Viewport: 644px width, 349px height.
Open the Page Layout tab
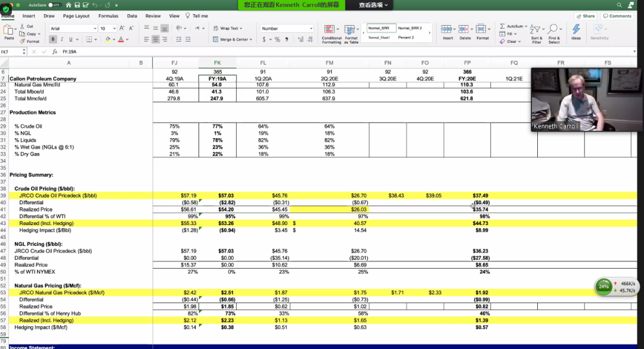[x=76, y=16]
